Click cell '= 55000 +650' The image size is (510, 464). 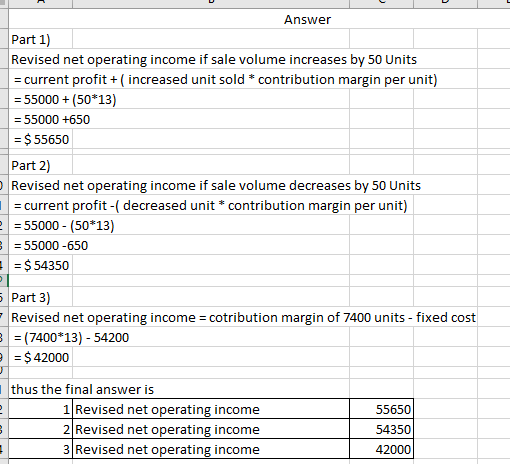(x=52, y=119)
